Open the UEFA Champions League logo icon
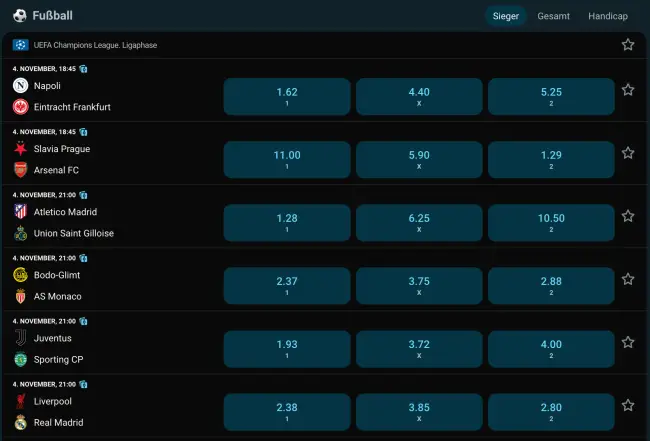This screenshot has width=650, height=441. (x=20, y=45)
